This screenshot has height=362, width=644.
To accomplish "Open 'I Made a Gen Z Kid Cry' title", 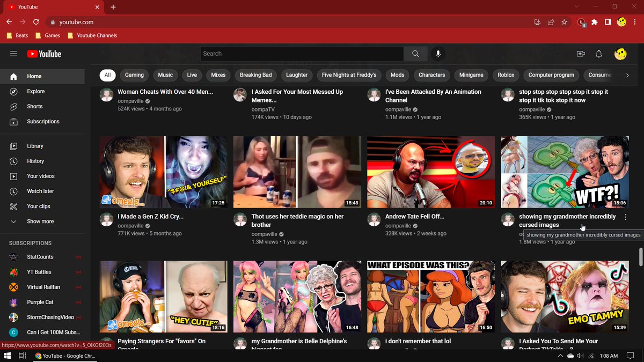I will [150, 217].
